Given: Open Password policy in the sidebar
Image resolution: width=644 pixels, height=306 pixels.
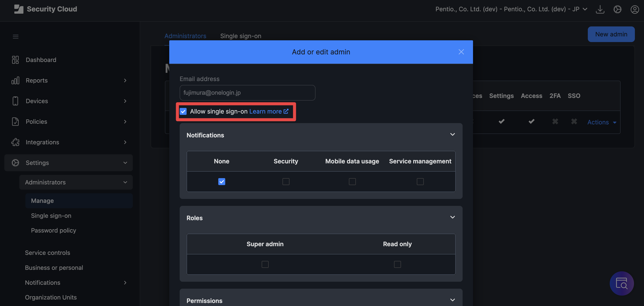Looking at the screenshot, I should [54, 230].
